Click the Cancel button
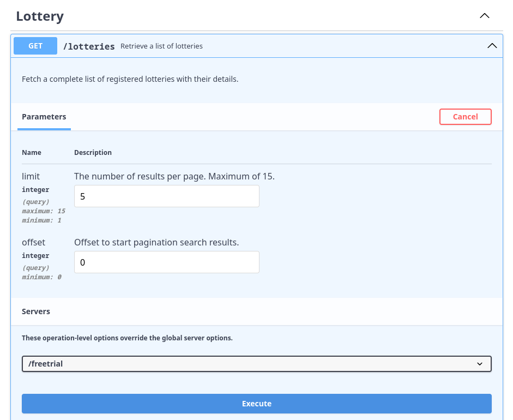The width and height of the screenshot is (513, 420). [x=465, y=117]
